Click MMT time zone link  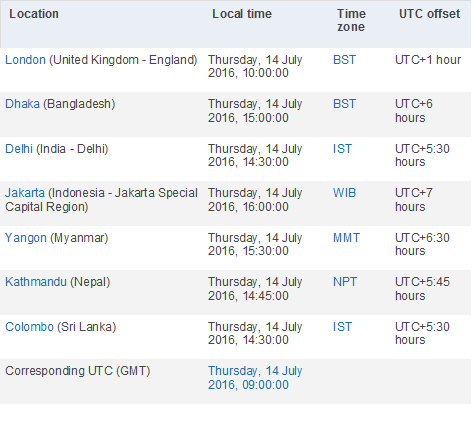pyautogui.click(x=346, y=238)
